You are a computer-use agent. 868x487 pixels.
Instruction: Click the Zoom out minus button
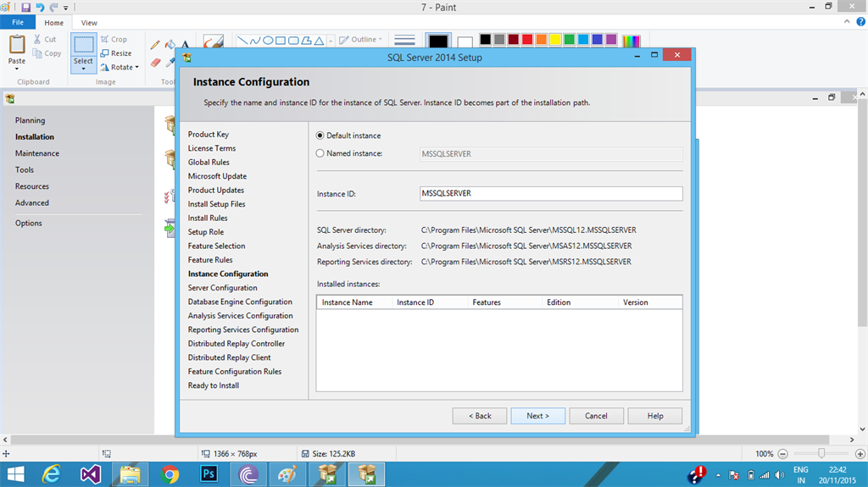point(782,454)
